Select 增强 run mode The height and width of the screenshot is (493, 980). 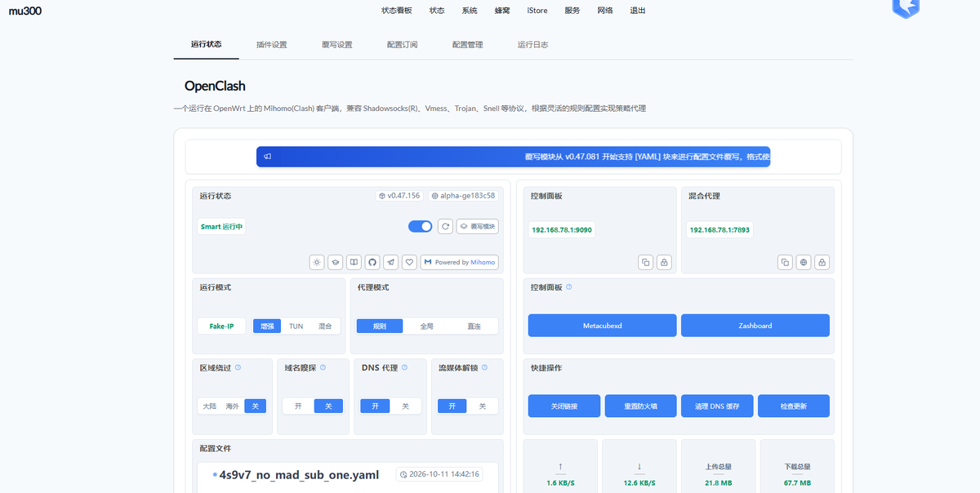tap(267, 326)
